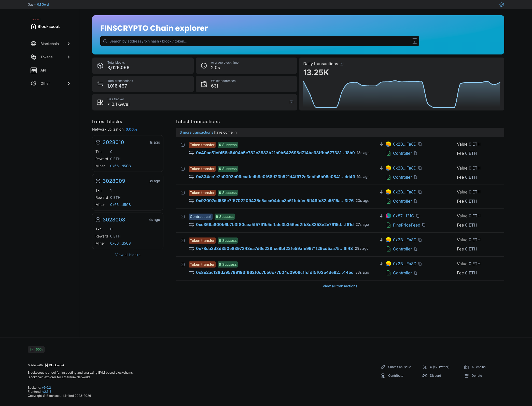
Task: Click the Daily transactions chart
Action: click(x=401, y=94)
